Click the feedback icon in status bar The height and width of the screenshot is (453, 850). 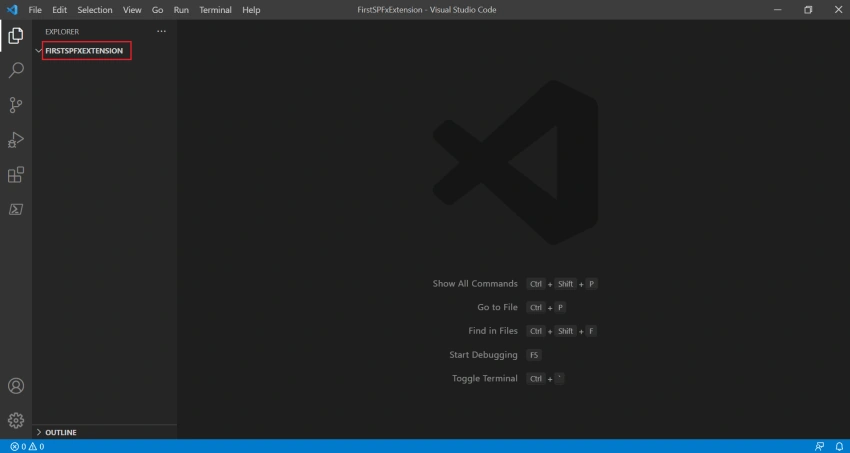(820, 446)
